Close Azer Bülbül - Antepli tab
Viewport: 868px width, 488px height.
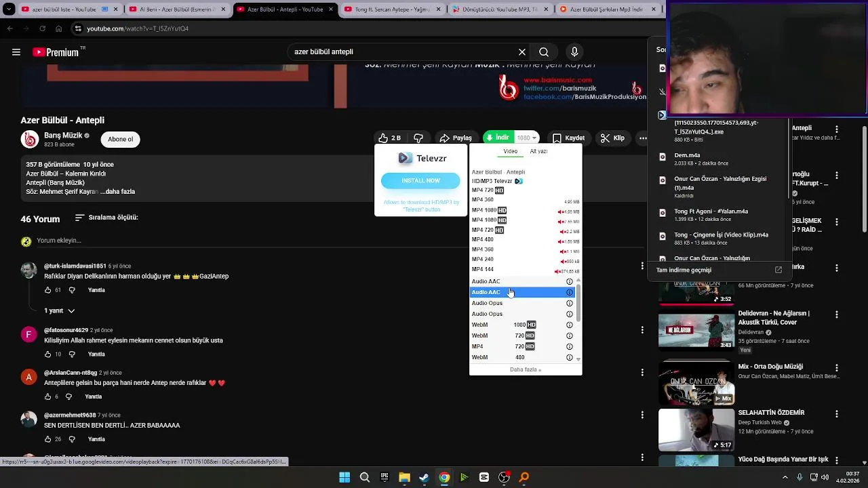331,9
